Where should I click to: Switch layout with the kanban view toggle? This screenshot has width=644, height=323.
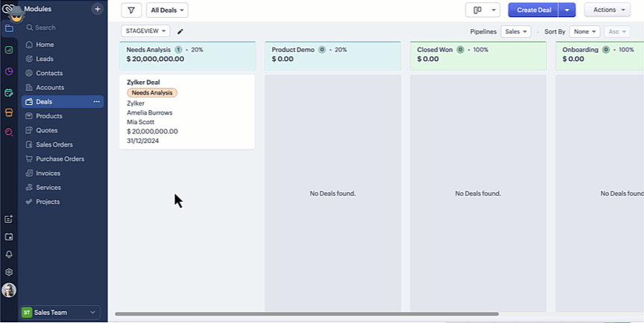478,10
